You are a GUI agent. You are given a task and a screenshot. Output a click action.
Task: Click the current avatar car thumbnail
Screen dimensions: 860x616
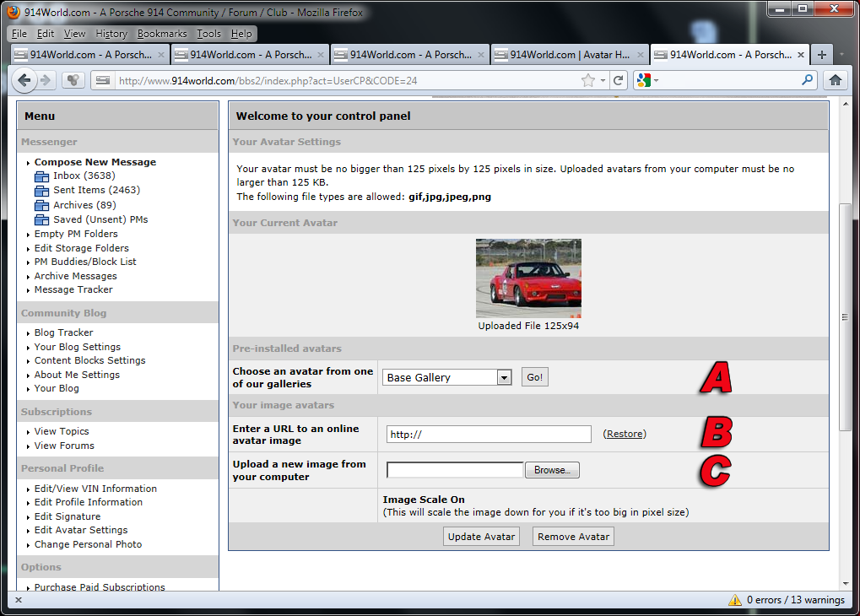point(528,278)
